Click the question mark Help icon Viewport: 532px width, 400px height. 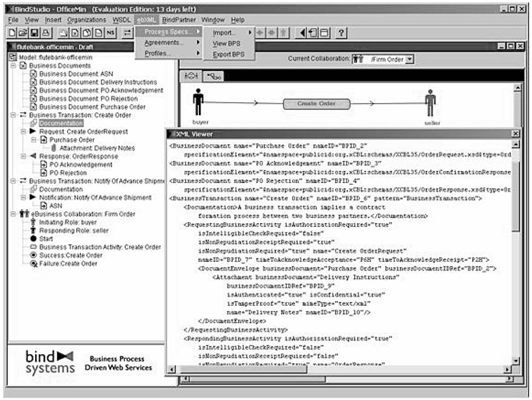(340, 33)
